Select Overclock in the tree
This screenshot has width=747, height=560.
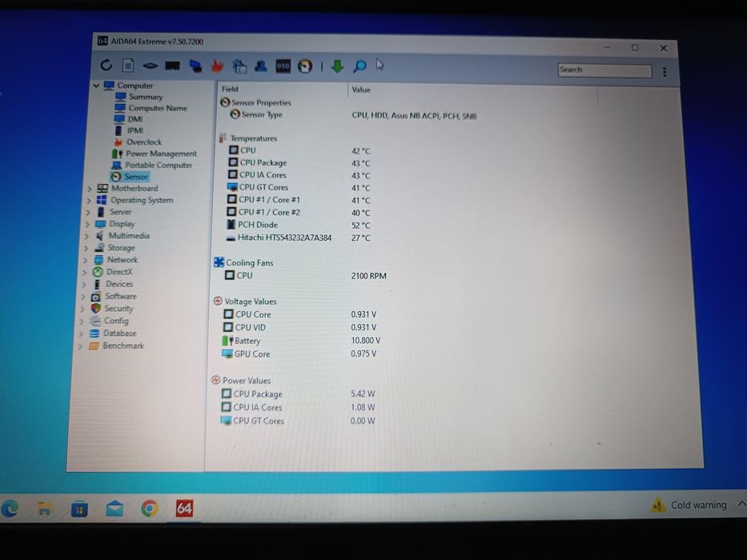(137, 142)
